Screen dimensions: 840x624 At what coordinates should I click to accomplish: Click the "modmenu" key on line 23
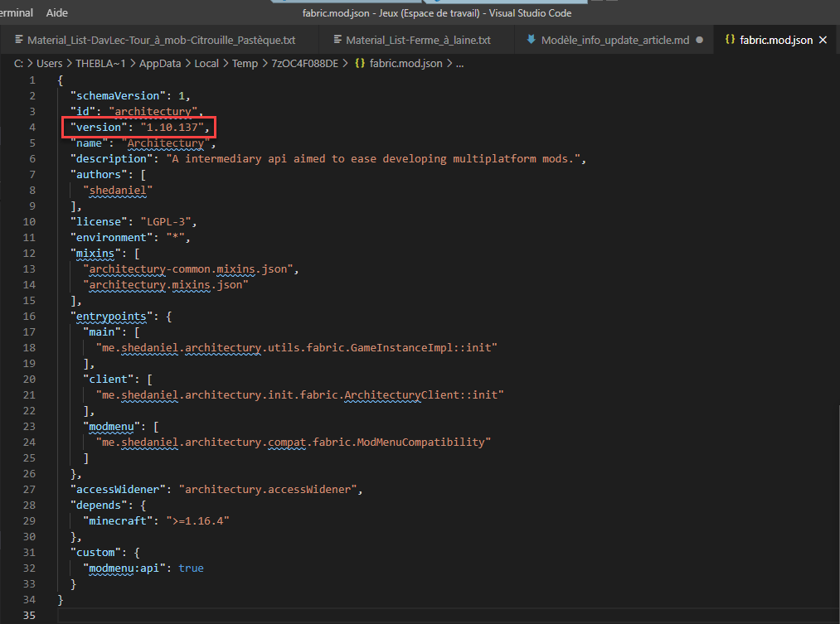click(x=111, y=427)
